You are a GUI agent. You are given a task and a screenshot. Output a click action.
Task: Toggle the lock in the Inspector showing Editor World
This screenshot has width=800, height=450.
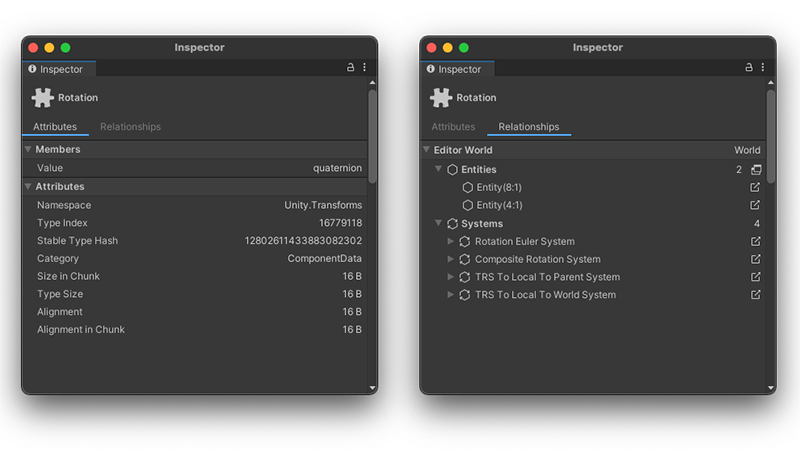coord(748,68)
